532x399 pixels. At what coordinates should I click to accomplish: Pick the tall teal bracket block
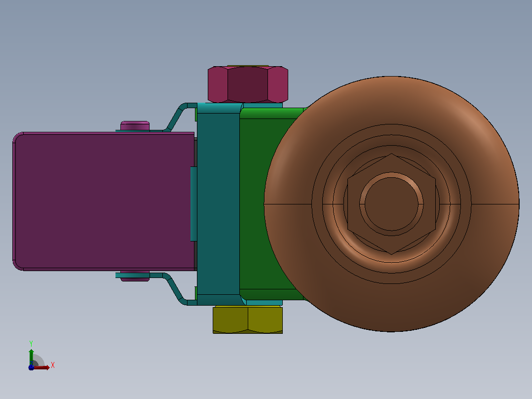(x=218, y=204)
